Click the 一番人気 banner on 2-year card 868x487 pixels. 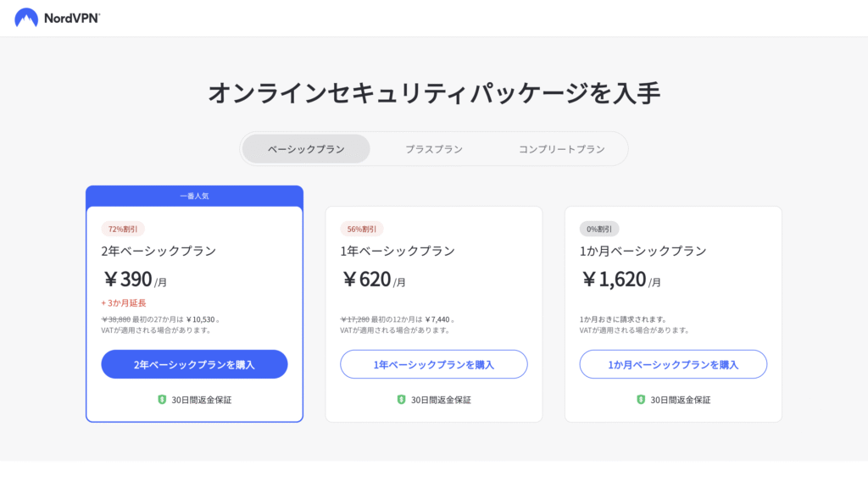pyautogui.click(x=194, y=196)
